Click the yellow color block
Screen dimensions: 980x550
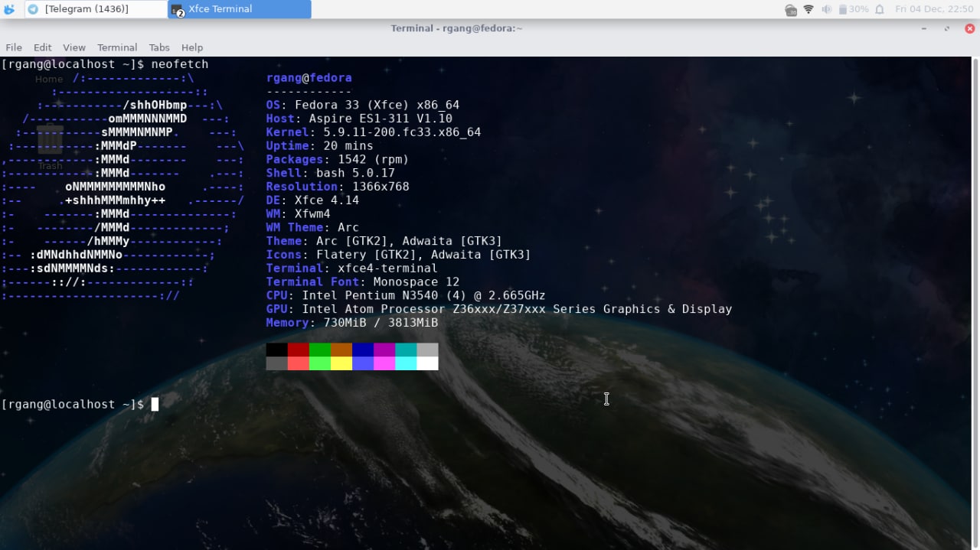pos(341,363)
